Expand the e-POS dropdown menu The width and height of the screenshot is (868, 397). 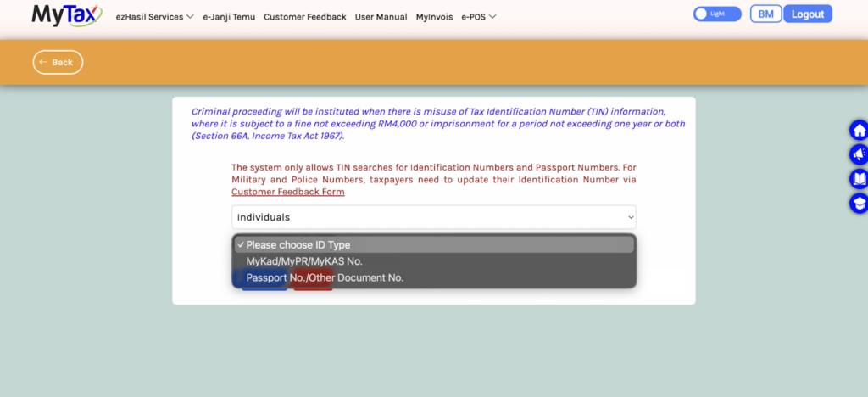coord(478,17)
